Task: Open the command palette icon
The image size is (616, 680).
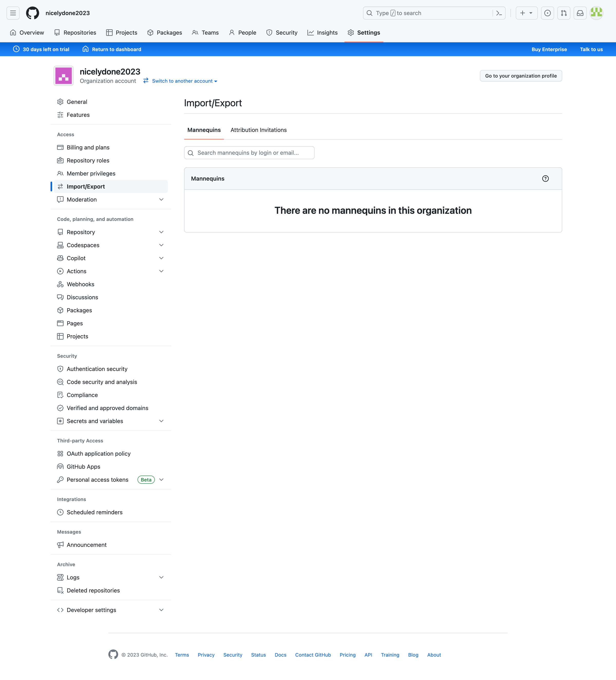Action: tap(499, 13)
